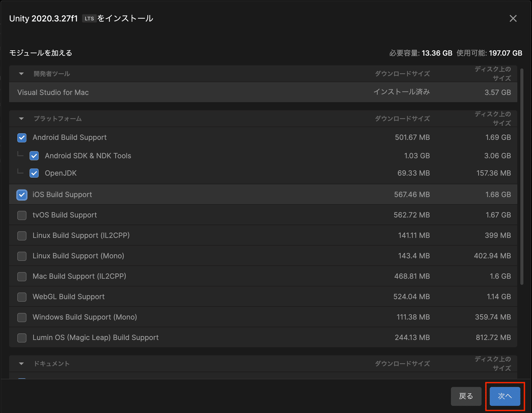Click the 戻る back button
Screen dimensions: 532x413
[466, 397]
